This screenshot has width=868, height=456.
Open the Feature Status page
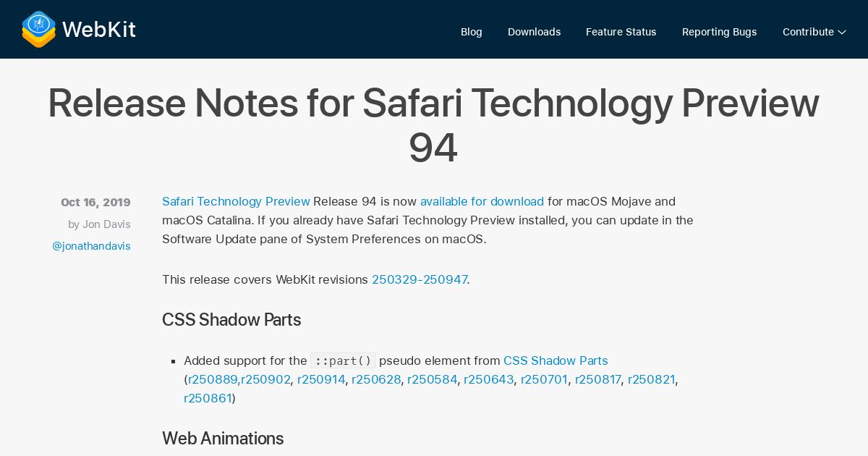click(x=621, y=32)
